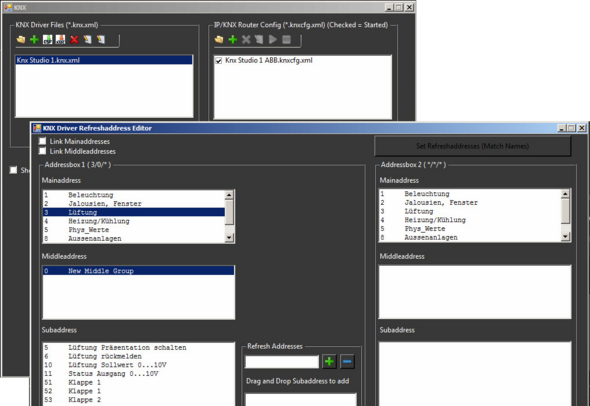Click up arrow of Addressbox 2 Mainaddress list

point(565,193)
